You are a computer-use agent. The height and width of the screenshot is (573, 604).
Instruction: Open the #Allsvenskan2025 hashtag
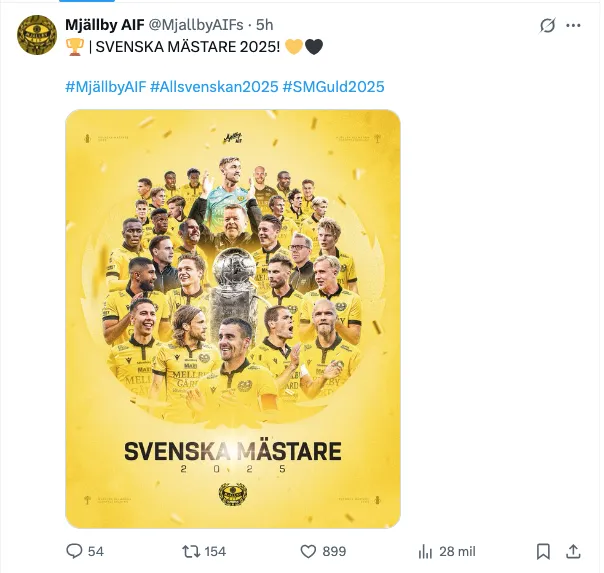point(214,87)
